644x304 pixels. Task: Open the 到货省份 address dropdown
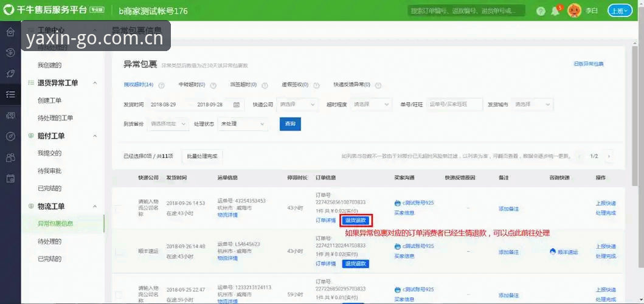[x=167, y=123]
